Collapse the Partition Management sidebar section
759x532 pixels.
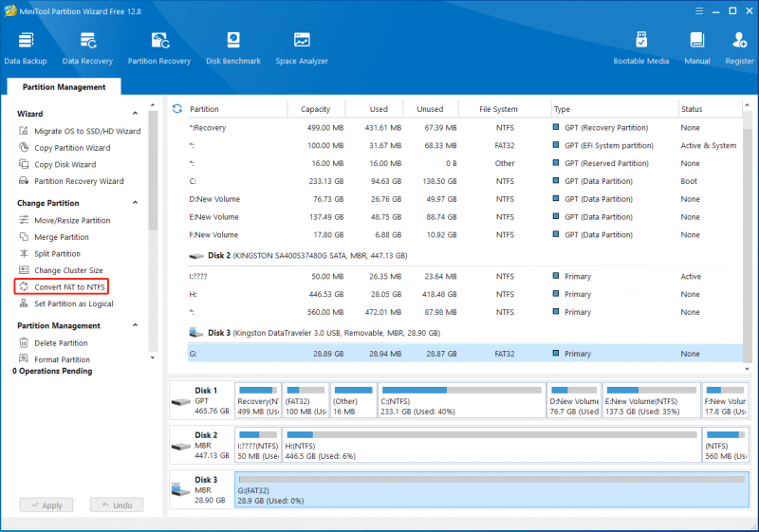click(x=135, y=325)
